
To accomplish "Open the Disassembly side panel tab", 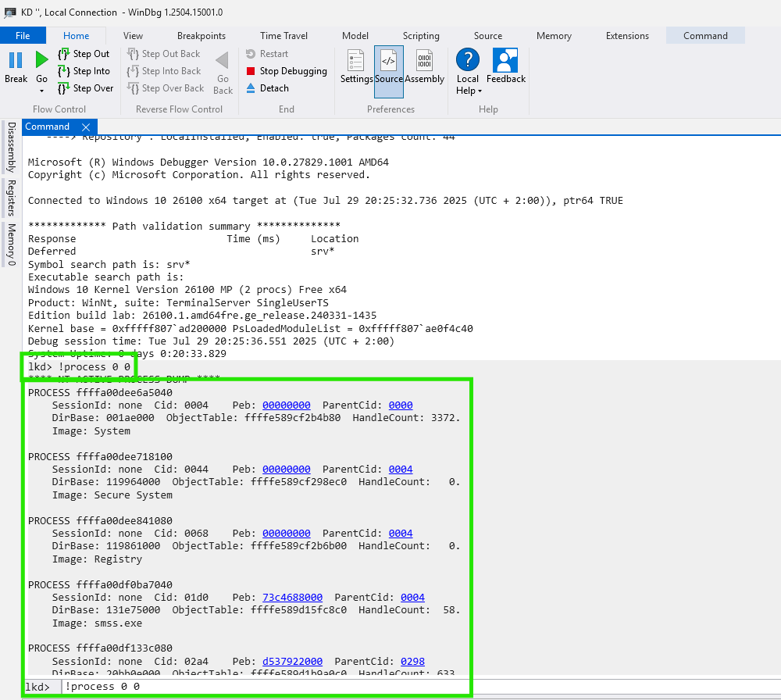I will click(x=12, y=147).
